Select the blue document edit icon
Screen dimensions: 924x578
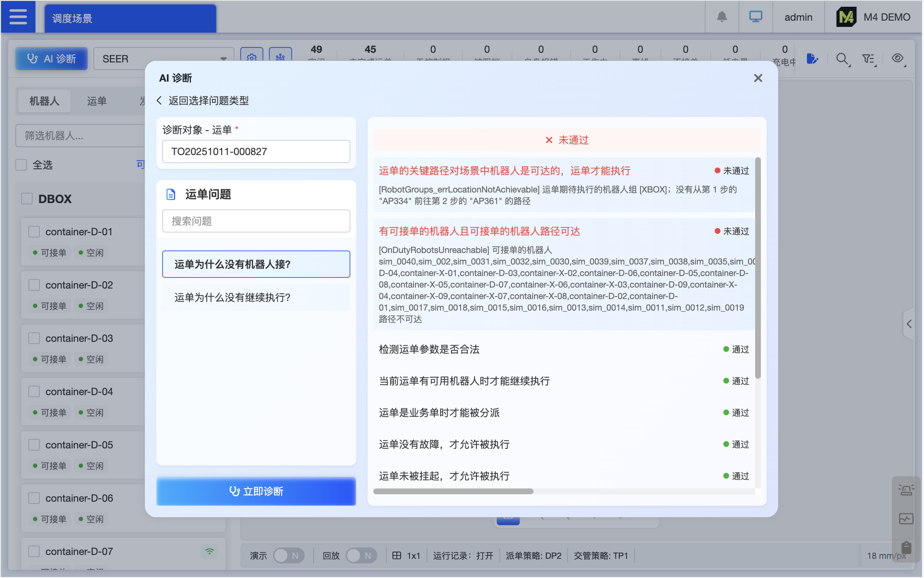(813, 59)
